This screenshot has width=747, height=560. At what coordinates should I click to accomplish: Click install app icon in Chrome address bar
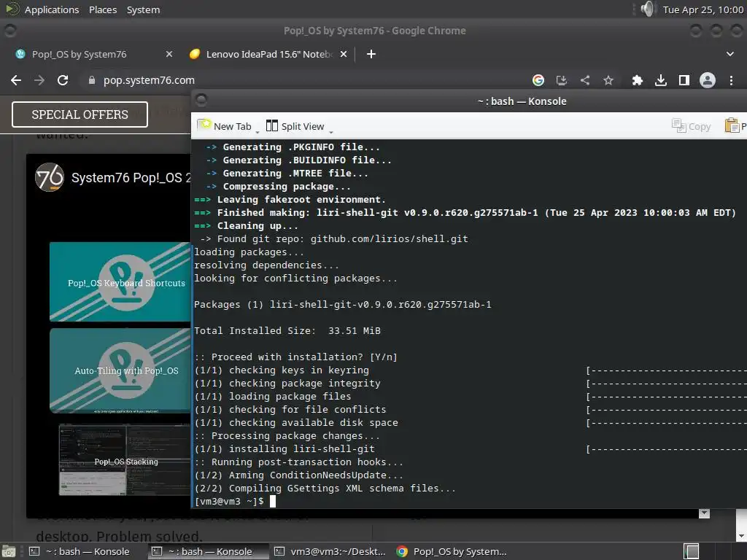(x=562, y=80)
